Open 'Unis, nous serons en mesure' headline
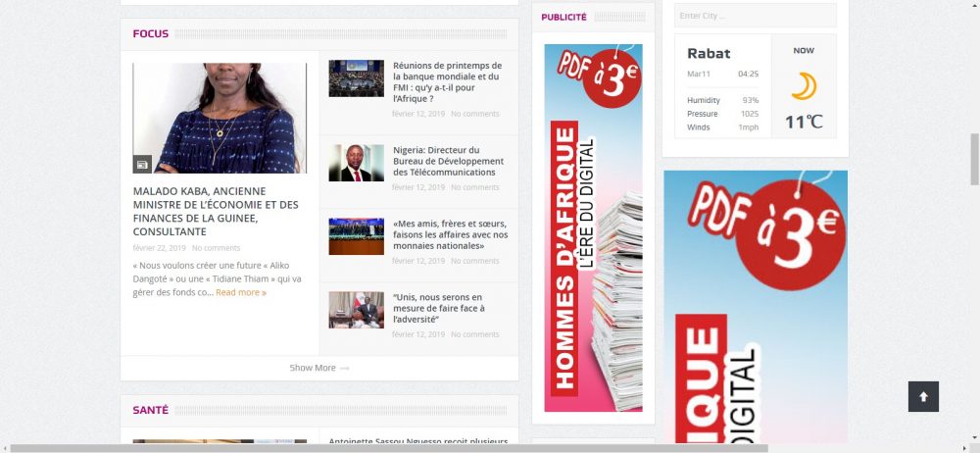 pyautogui.click(x=438, y=308)
